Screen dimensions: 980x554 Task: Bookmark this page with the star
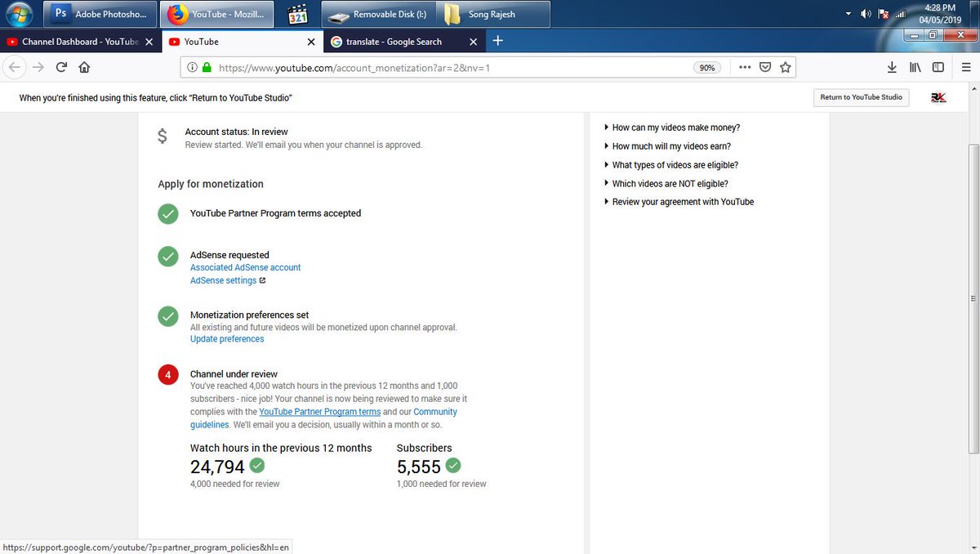(x=786, y=68)
